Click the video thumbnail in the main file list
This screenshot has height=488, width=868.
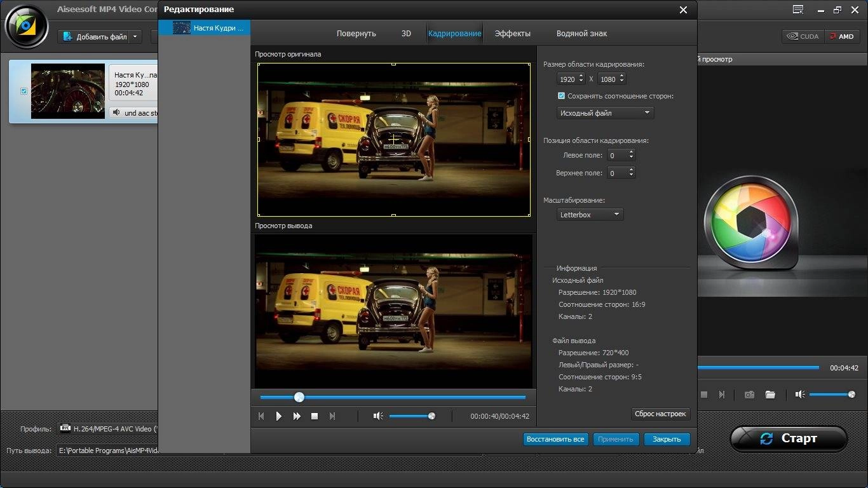[67, 91]
